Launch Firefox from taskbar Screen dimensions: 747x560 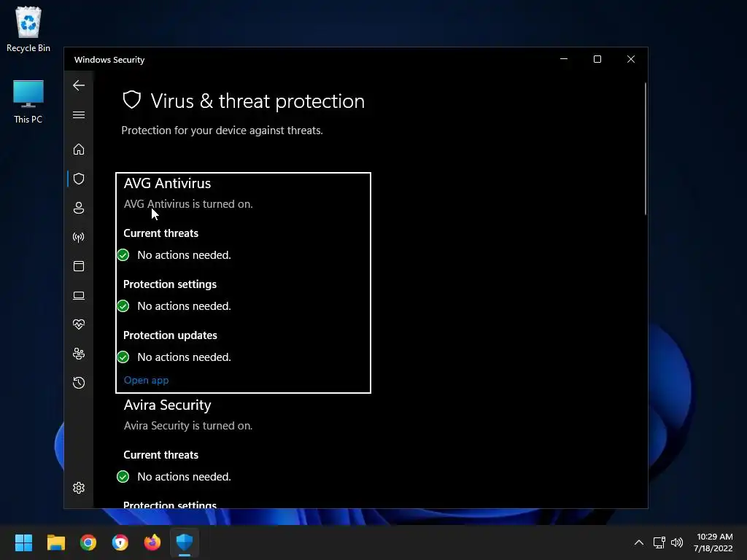(x=152, y=542)
